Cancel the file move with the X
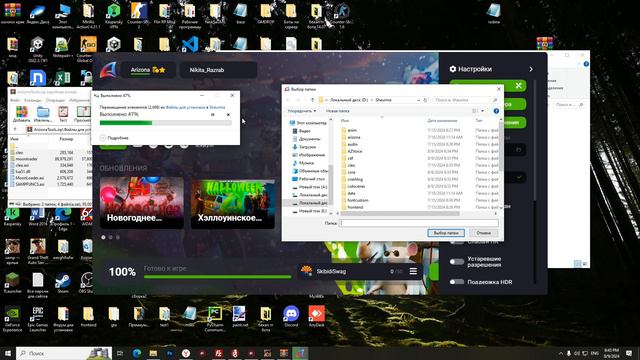The height and width of the screenshot is (360, 640). coord(228,115)
